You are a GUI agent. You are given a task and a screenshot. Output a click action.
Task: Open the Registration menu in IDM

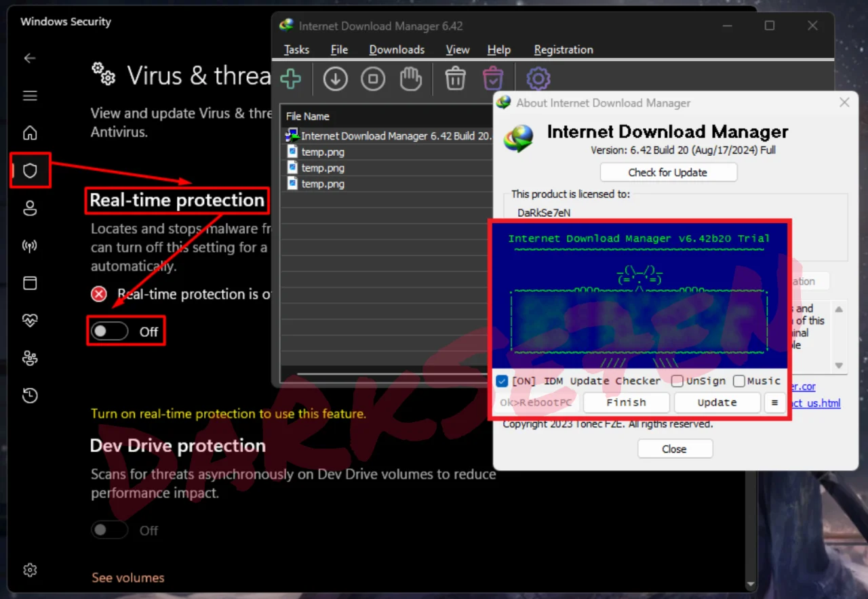point(564,49)
